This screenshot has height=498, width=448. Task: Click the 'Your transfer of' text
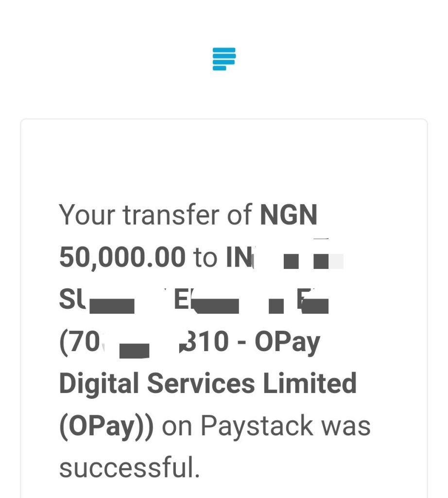(155, 214)
